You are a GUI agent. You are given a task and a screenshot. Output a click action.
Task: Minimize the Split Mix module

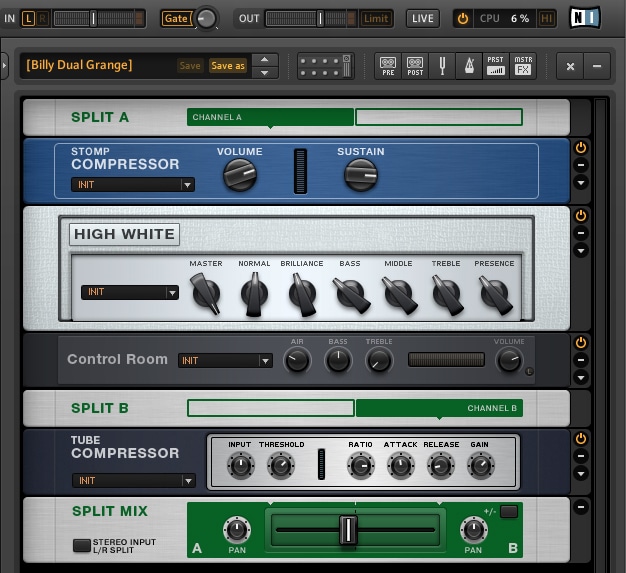point(581,507)
